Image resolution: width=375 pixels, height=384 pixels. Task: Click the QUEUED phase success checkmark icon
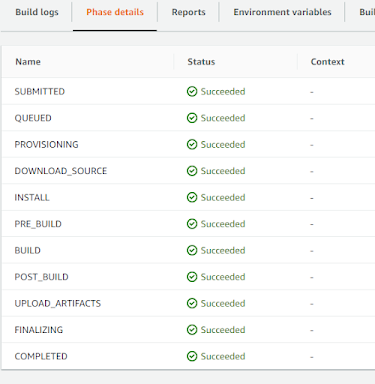click(192, 118)
